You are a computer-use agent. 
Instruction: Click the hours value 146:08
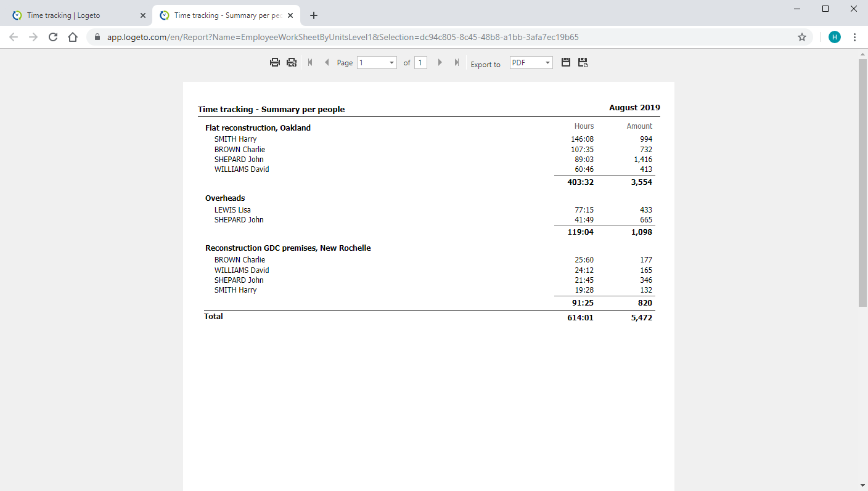pyautogui.click(x=582, y=139)
